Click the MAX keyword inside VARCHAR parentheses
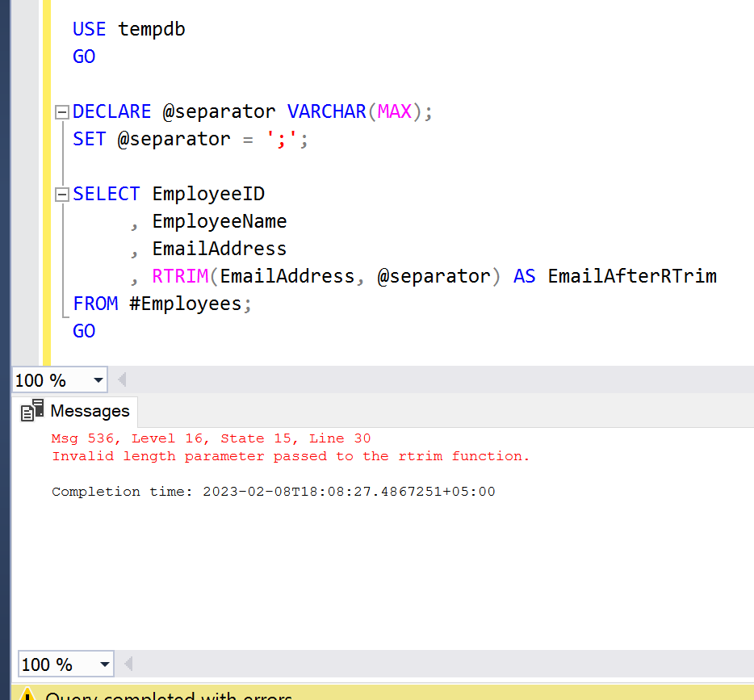Screen dimensions: 754x700 click(x=395, y=111)
